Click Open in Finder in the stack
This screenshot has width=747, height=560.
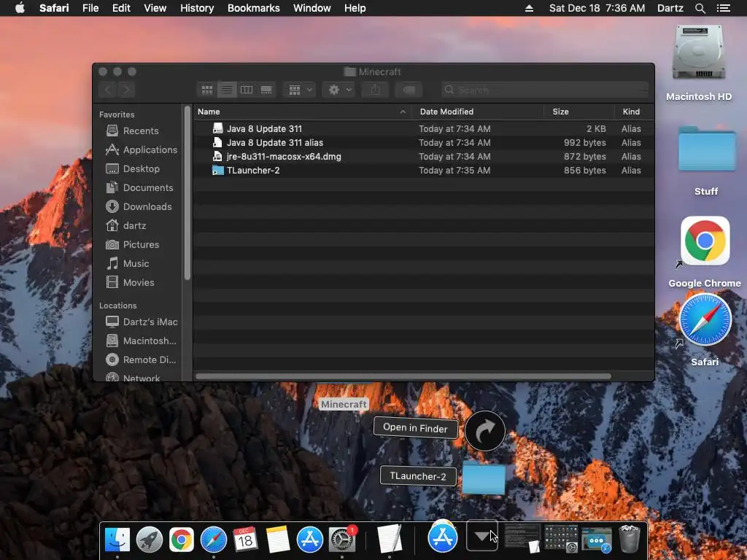415,427
